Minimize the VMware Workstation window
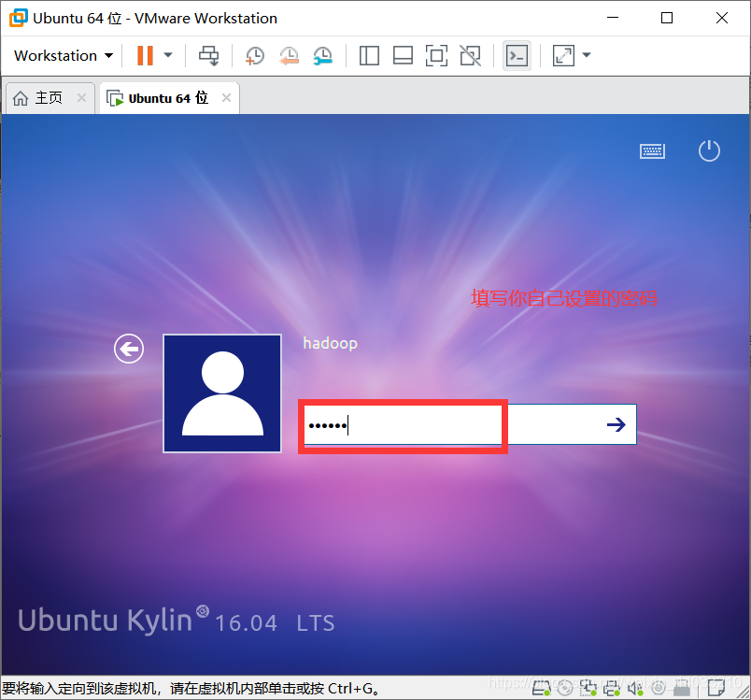 pyautogui.click(x=613, y=18)
